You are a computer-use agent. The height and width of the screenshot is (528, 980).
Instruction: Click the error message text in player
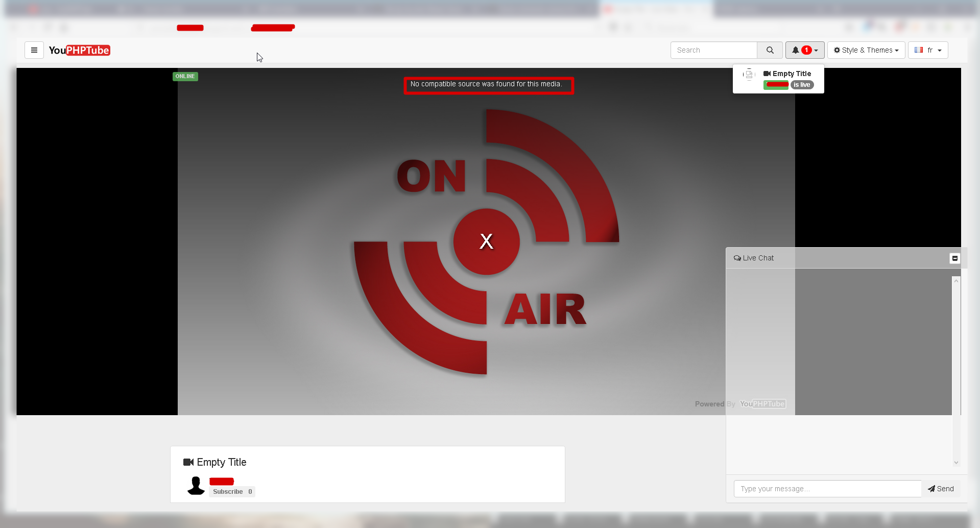pos(486,84)
